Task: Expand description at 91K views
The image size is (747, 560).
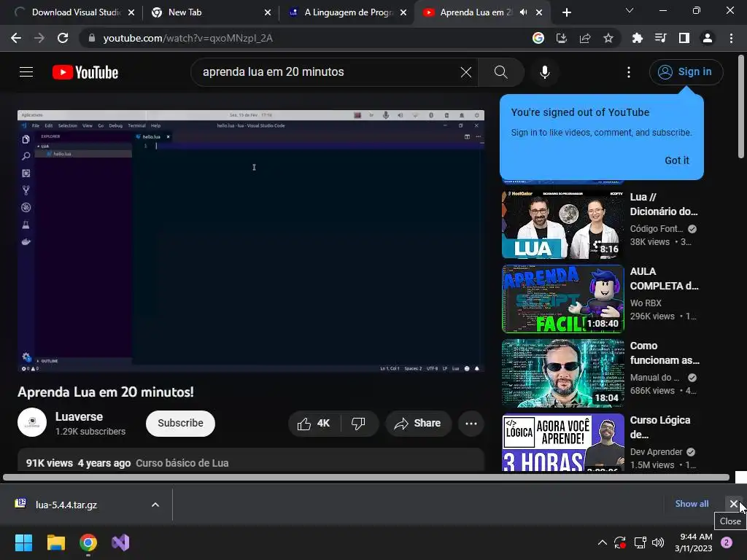Action: [251, 460]
